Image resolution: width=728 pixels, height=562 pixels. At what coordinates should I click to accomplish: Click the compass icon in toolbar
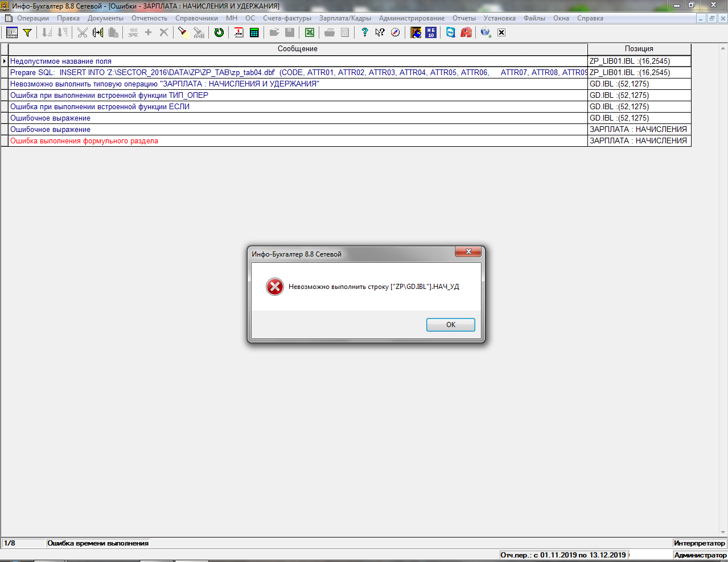point(395,32)
